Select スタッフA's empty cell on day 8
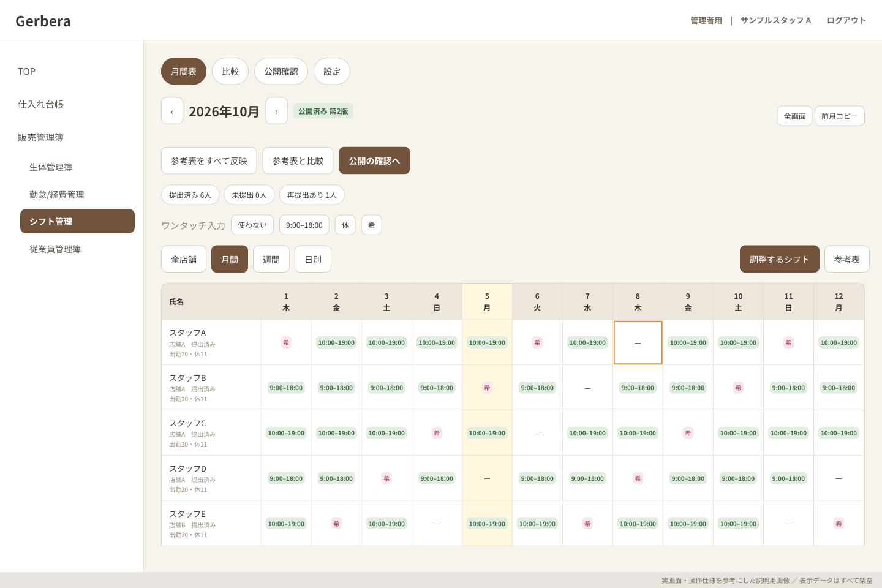Screen dimensions: 882x588 coord(638,342)
